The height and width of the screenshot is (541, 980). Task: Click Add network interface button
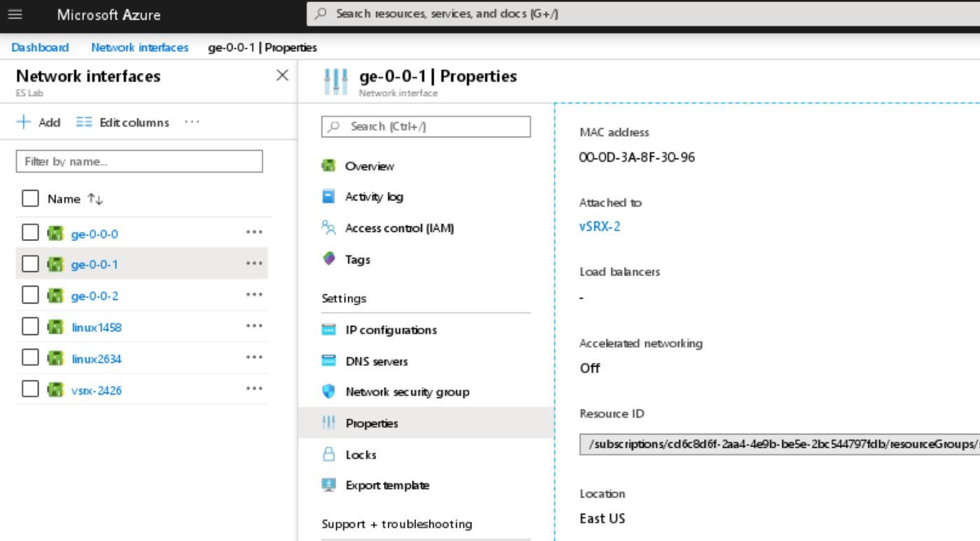point(39,123)
